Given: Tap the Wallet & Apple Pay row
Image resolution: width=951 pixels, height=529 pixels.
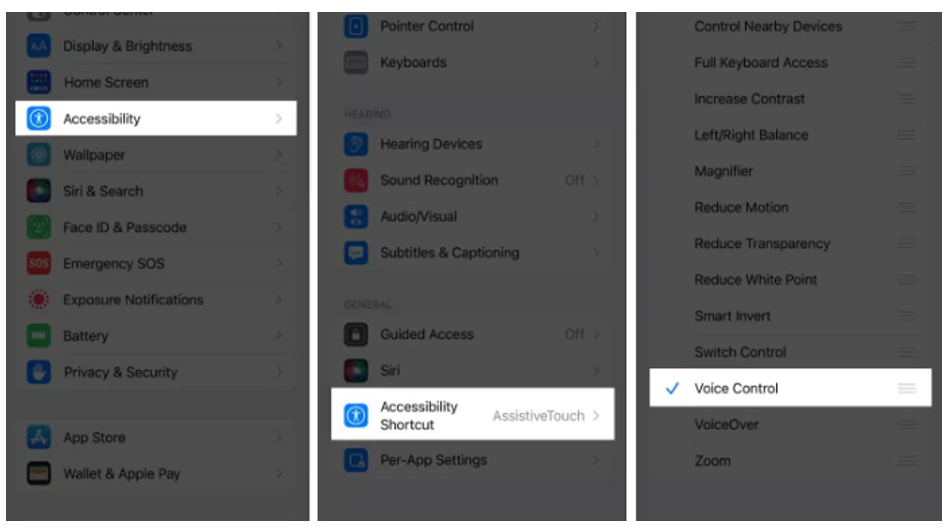Looking at the screenshot, I should [x=156, y=473].
